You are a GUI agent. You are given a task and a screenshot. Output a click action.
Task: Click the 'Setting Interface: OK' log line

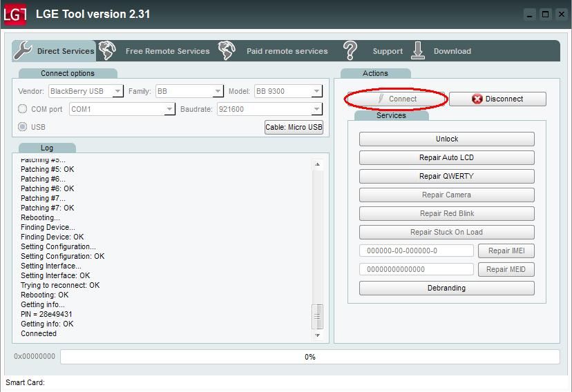tap(55, 275)
